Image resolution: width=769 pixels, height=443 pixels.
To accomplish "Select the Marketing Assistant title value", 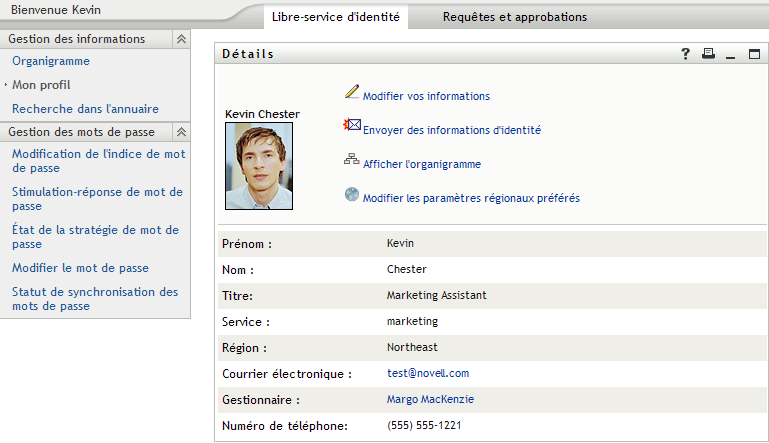I will (436, 295).
